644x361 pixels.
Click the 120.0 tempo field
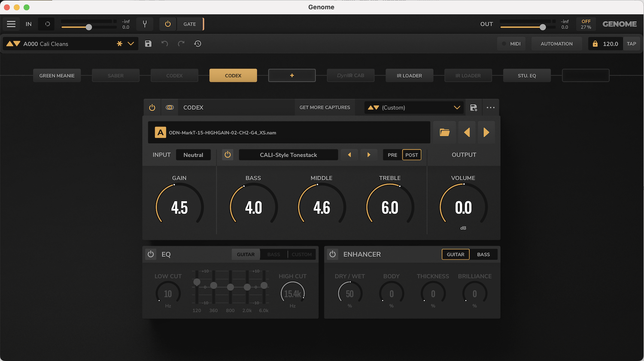[x=611, y=44]
